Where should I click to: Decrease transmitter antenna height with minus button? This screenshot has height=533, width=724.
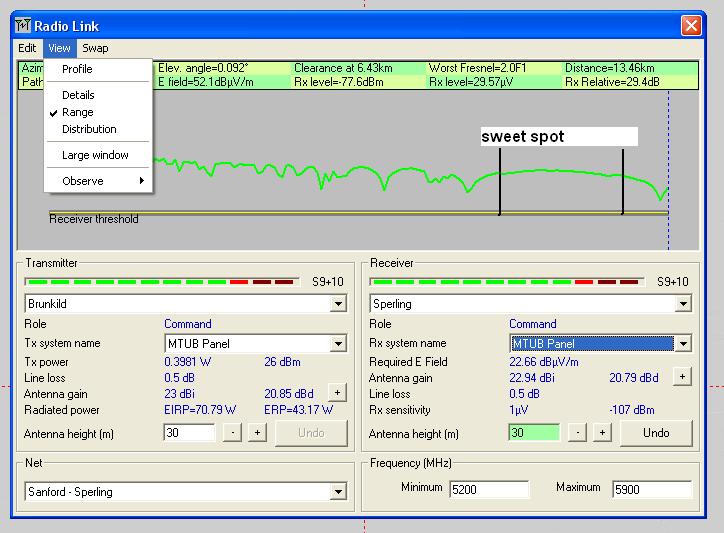coord(231,433)
